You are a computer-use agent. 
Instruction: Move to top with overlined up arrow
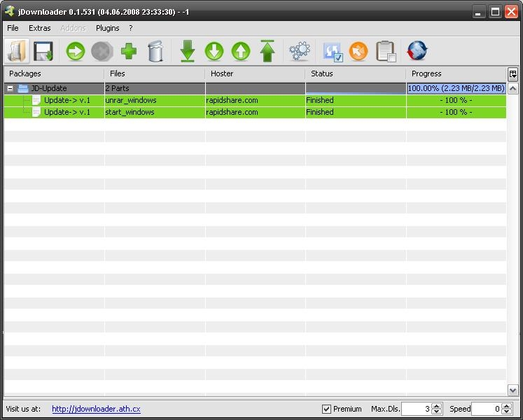pos(267,51)
